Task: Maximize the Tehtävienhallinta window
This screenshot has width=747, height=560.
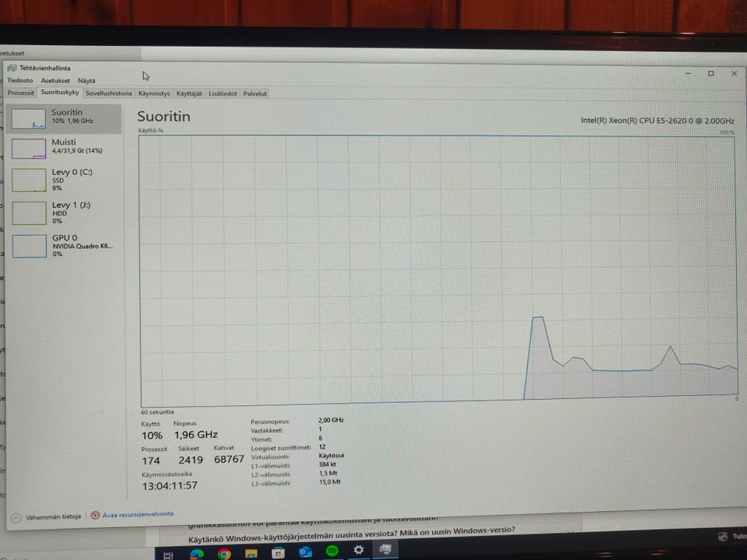Action: tap(710, 73)
